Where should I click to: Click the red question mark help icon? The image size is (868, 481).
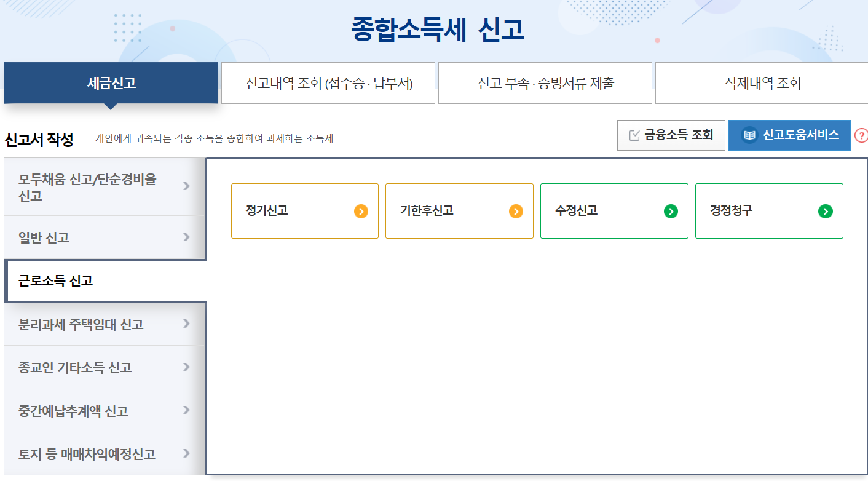862,135
